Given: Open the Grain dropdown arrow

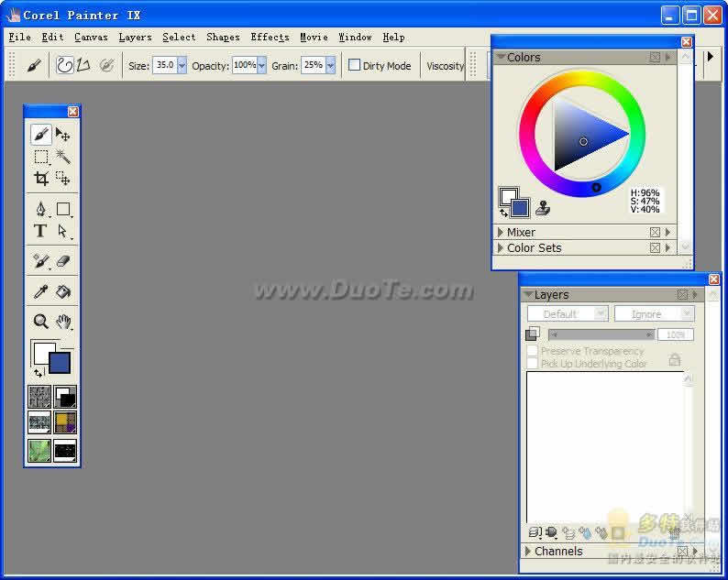Looking at the screenshot, I should coord(330,65).
